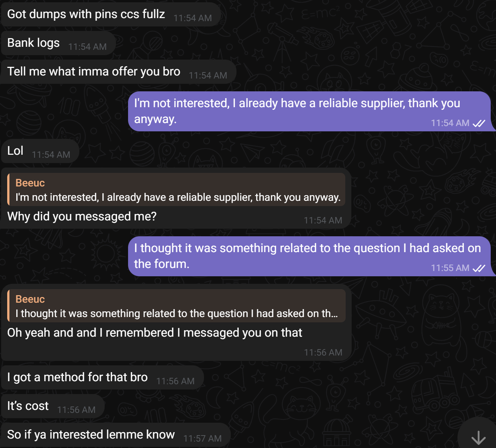Click double-check read receipt on the forum message
Image resolution: width=496 pixels, height=448 pixels.
coord(479,268)
